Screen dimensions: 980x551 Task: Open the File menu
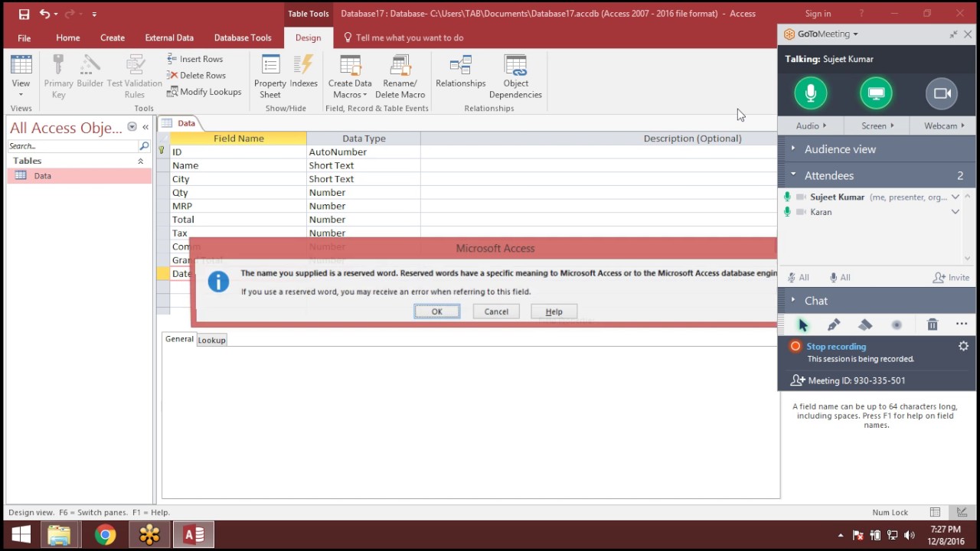24,37
